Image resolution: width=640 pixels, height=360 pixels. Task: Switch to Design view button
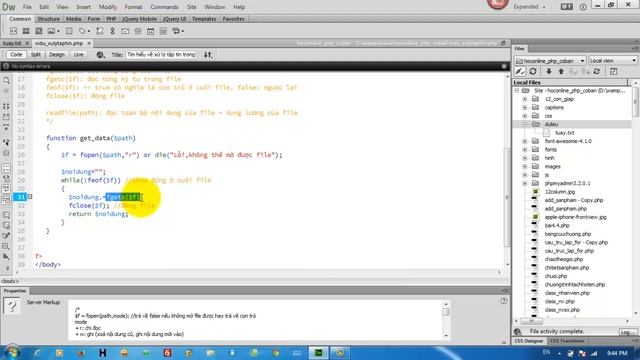click(57, 54)
